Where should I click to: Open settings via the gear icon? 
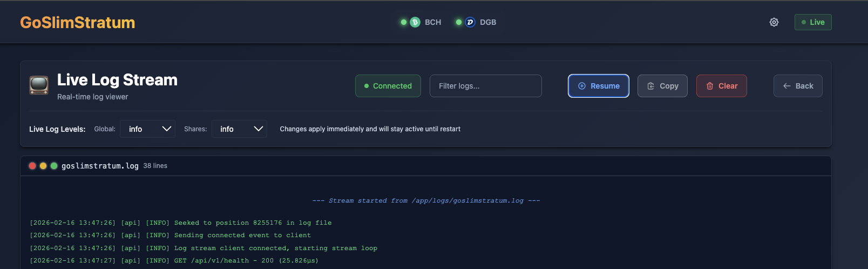(774, 22)
